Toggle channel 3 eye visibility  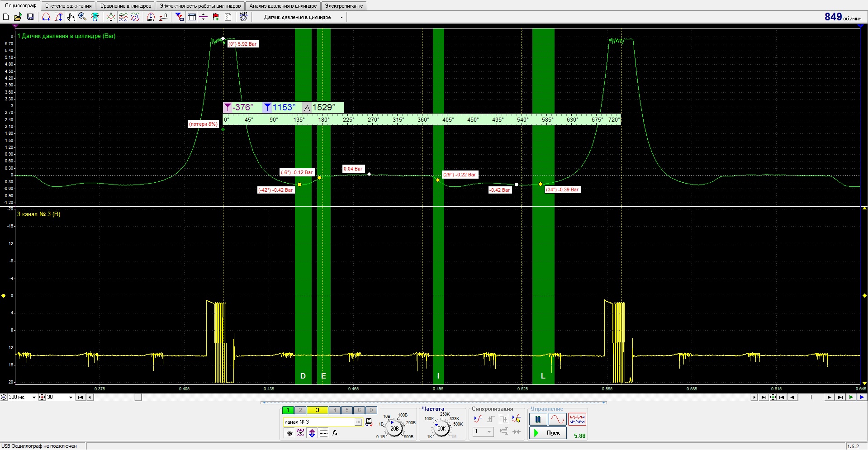[x=289, y=433]
